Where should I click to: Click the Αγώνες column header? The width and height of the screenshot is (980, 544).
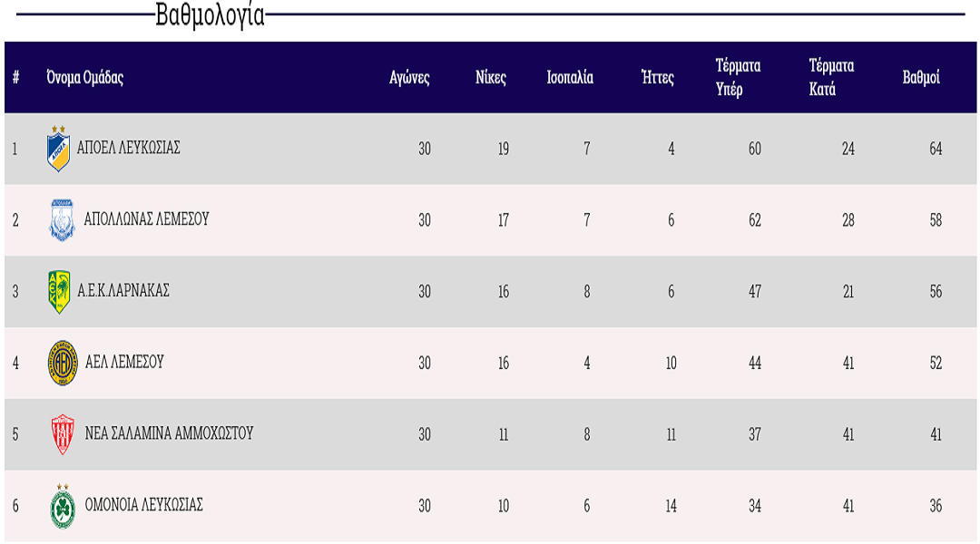(409, 78)
